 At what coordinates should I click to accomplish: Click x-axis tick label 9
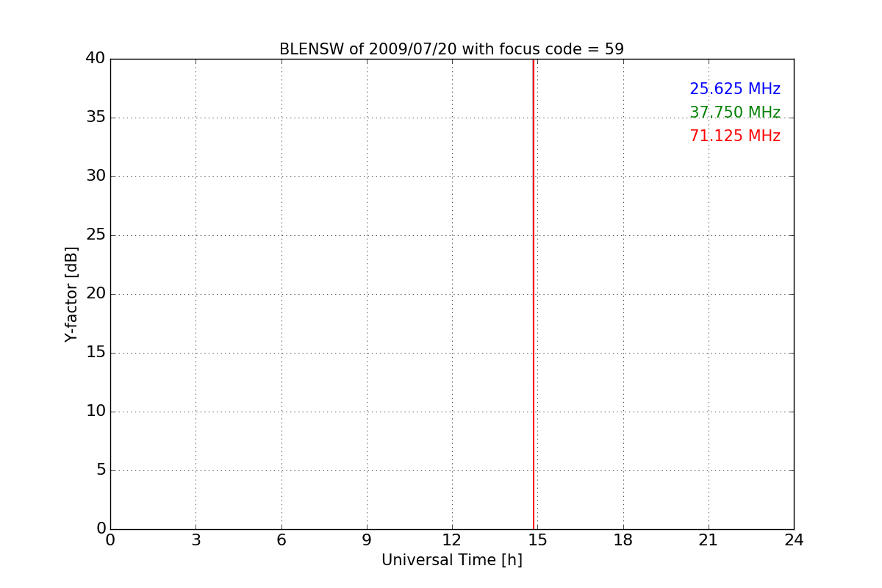[367, 540]
